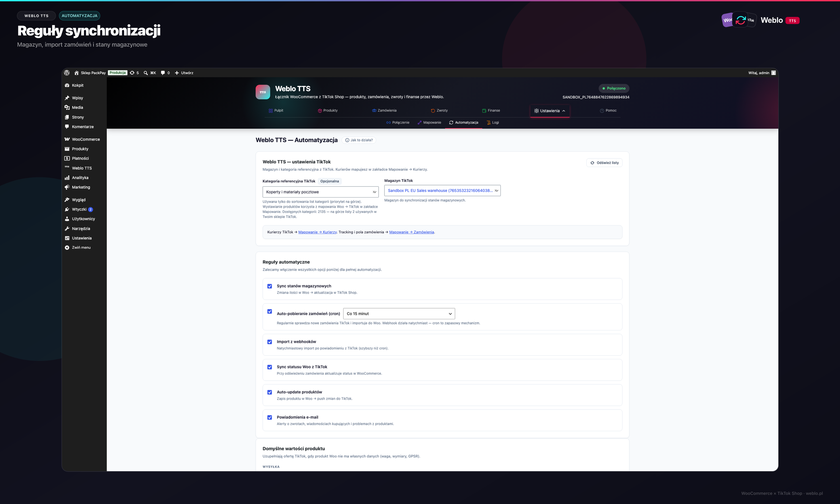The image size is (840, 504).
Task: Expand the Ustawienia tab chevron
Action: point(564,111)
